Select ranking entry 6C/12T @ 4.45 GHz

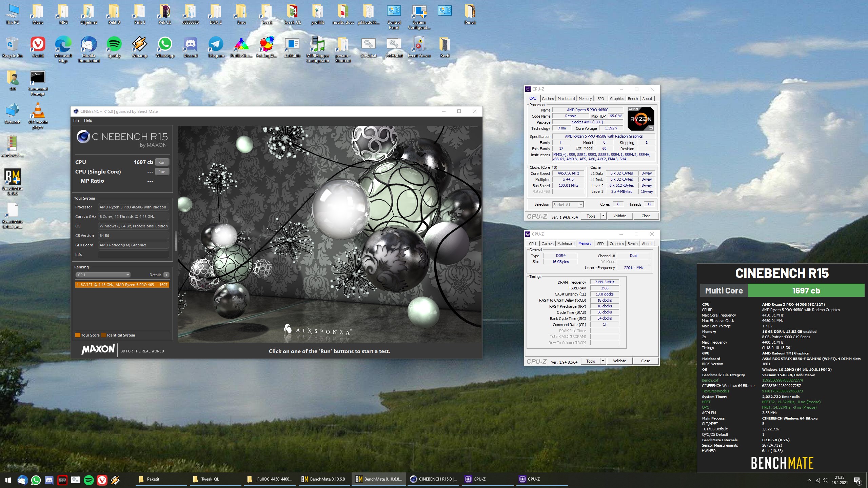click(x=122, y=285)
